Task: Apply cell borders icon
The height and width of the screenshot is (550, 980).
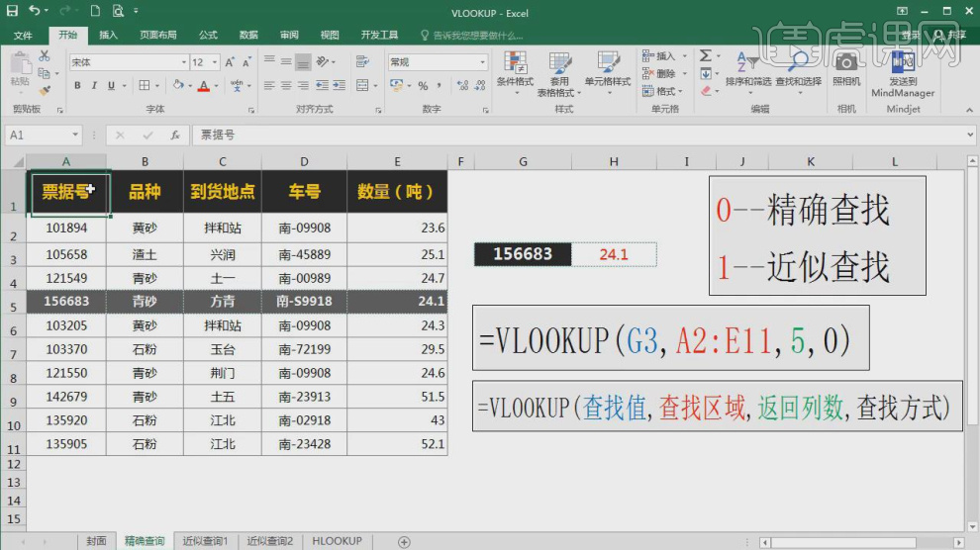Action: [145, 85]
